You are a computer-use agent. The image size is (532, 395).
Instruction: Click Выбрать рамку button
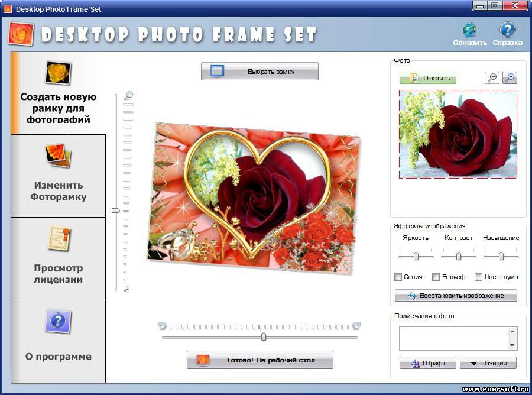(x=259, y=72)
